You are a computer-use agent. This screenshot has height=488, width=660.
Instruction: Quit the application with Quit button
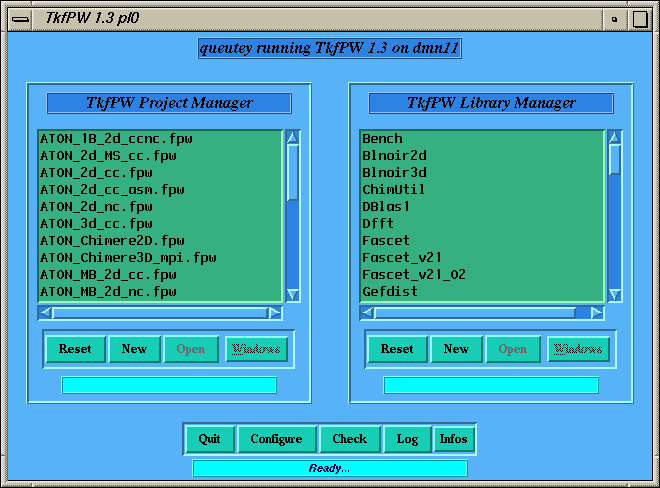(x=210, y=439)
